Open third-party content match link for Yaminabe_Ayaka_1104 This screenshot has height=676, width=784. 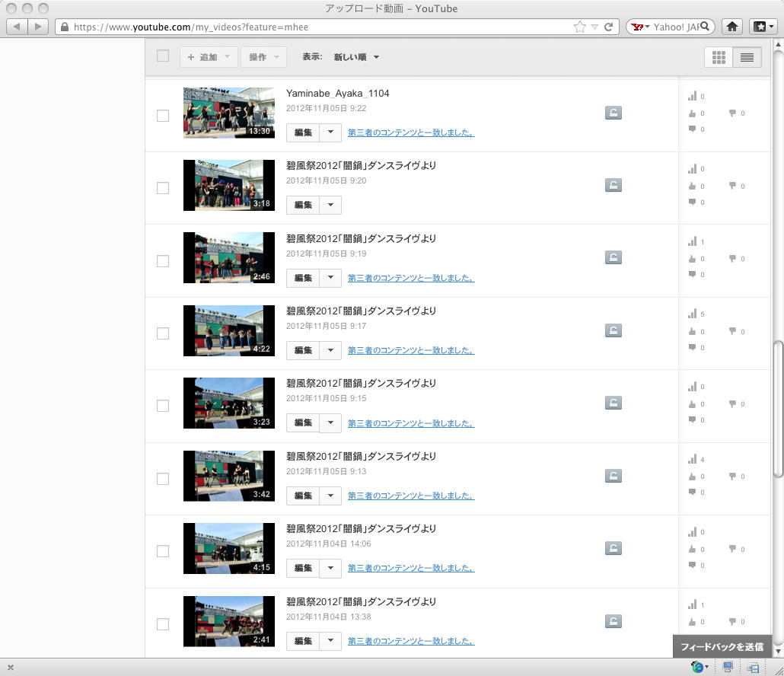pyautogui.click(x=411, y=132)
